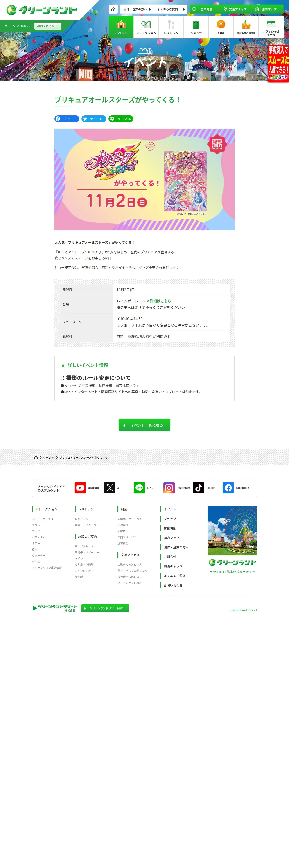
Task: Open the footer 年間フリーパス link
Action: point(127,537)
